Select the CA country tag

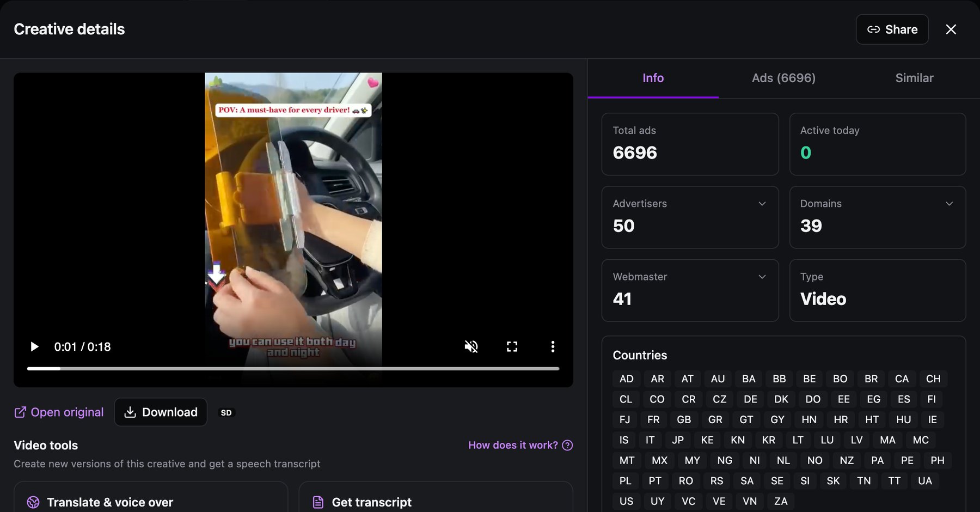(902, 379)
